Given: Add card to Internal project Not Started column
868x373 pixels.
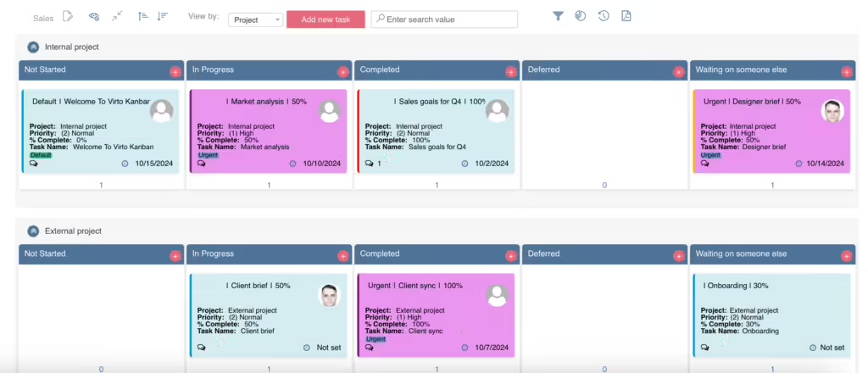Looking at the screenshot, I should point(175,72).
